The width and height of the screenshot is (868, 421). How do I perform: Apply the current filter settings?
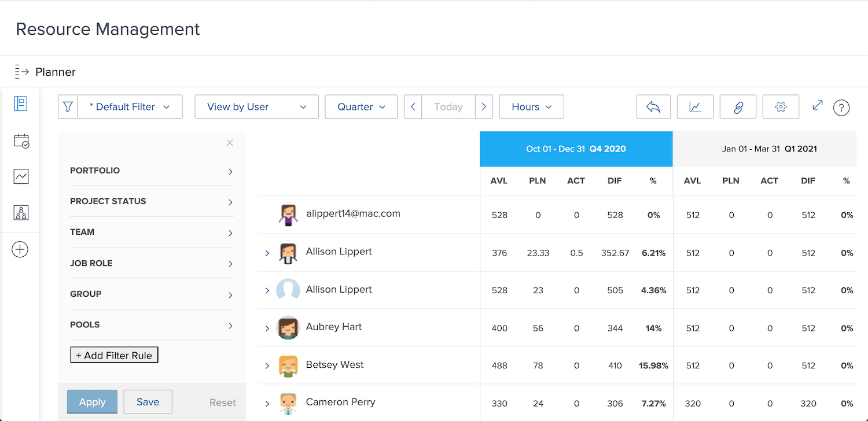click(x=92, y=401)
